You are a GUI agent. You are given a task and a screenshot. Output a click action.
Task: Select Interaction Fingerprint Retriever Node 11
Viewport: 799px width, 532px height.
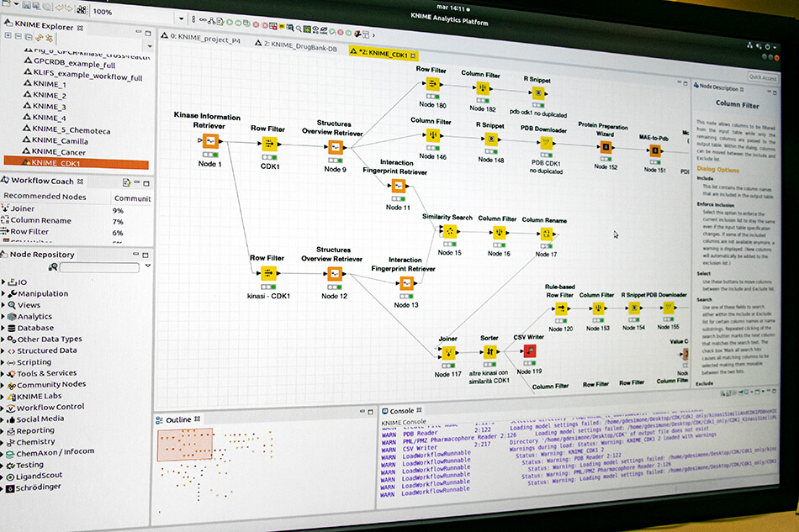[x=399, y=185]
